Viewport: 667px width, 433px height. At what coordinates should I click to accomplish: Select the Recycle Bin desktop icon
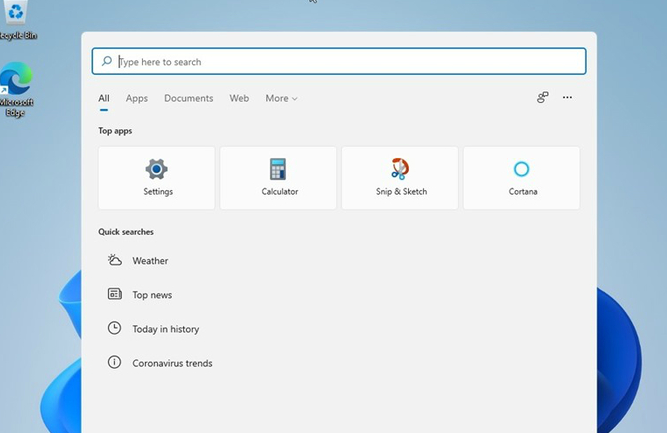pyautogui.click(x=17, y=20)
